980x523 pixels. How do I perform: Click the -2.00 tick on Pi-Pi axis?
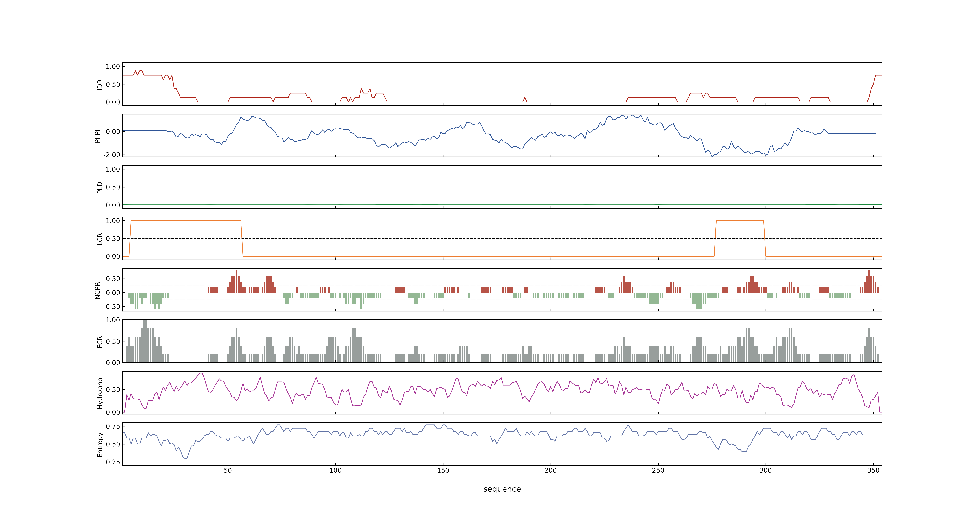pos(111,155)
